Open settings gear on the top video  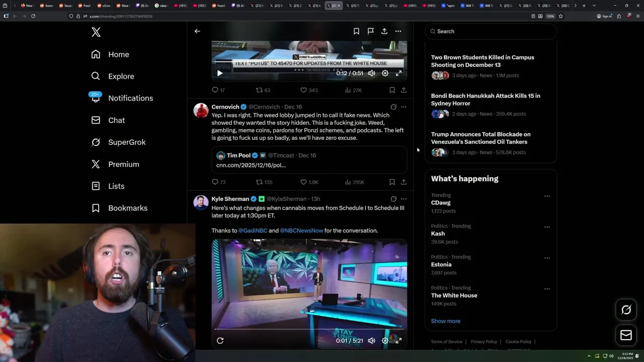tap(385, 73)
